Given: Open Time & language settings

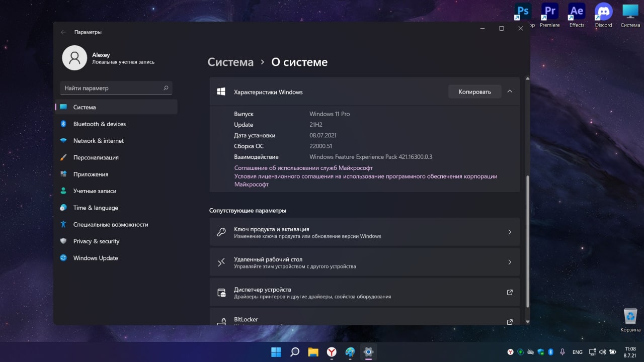Looking at the screenshot, I should click(x=116, y=208).
